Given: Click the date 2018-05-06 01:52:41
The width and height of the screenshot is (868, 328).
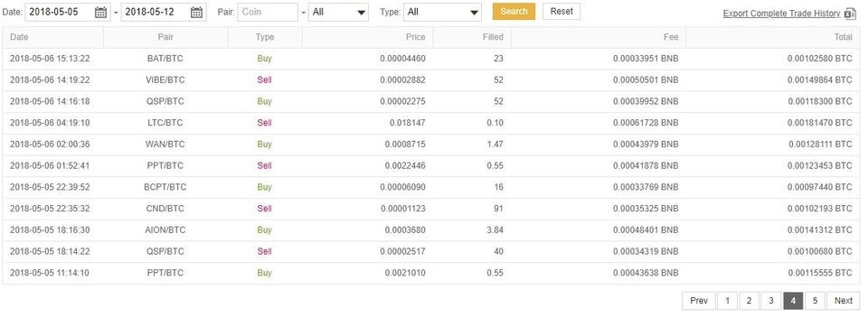Looking at the screenshot, I should (50, 166).
